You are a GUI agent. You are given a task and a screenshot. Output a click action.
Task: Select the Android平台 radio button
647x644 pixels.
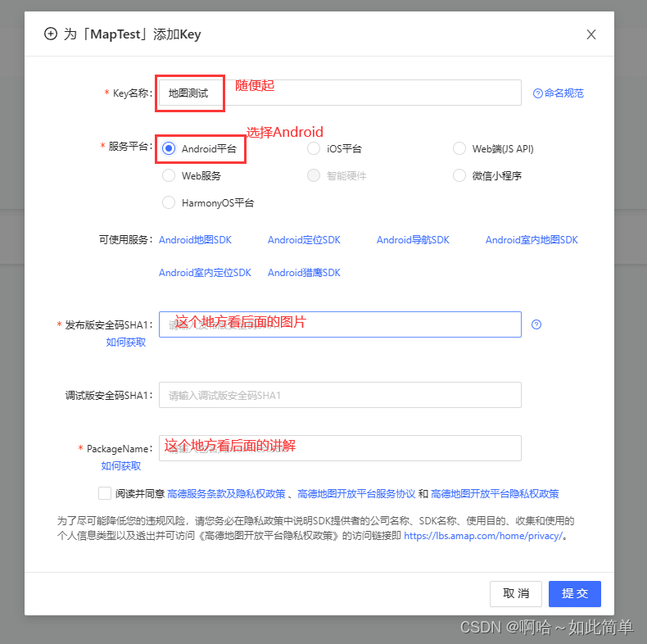click(169, 148)
